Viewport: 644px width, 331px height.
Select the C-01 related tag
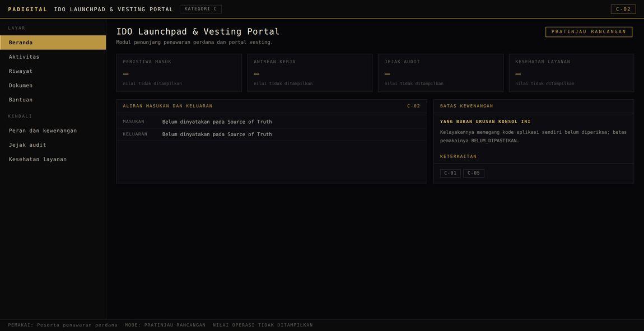(450, 173)
